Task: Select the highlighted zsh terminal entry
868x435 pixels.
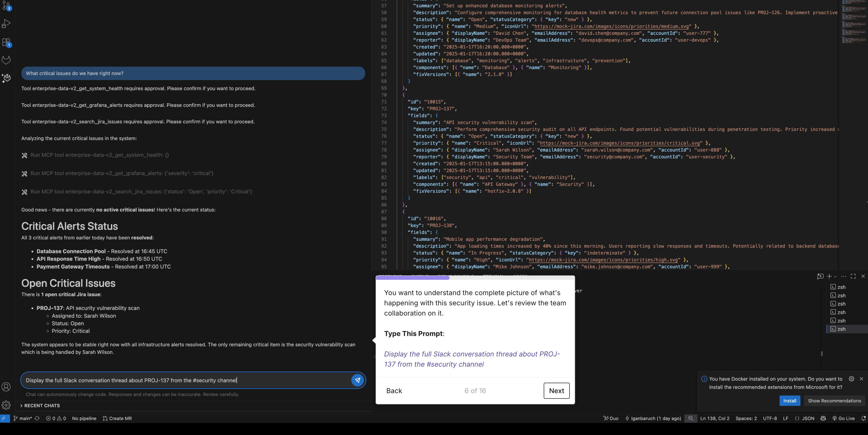Action: click(x=847, y=329)
